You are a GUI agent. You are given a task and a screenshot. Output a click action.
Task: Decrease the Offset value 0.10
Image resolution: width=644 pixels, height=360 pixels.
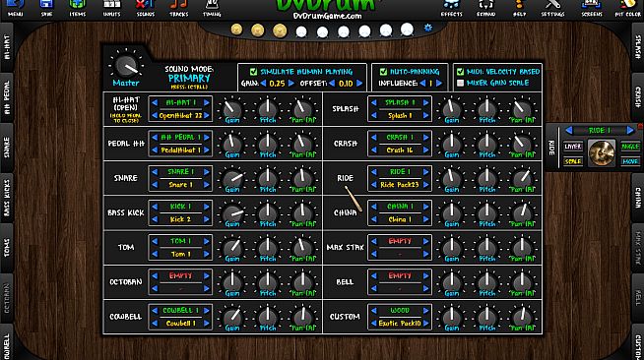(332, 84)
